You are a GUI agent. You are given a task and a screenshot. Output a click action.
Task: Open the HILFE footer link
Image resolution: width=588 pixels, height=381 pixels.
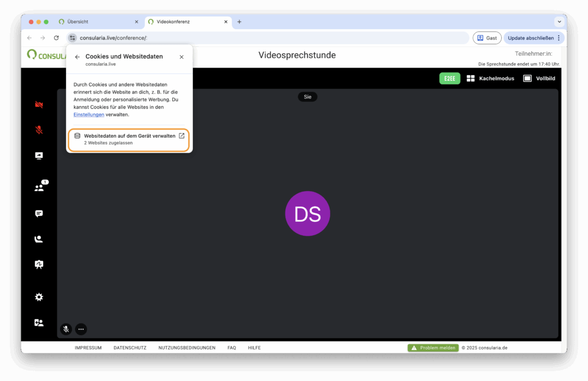254,348
